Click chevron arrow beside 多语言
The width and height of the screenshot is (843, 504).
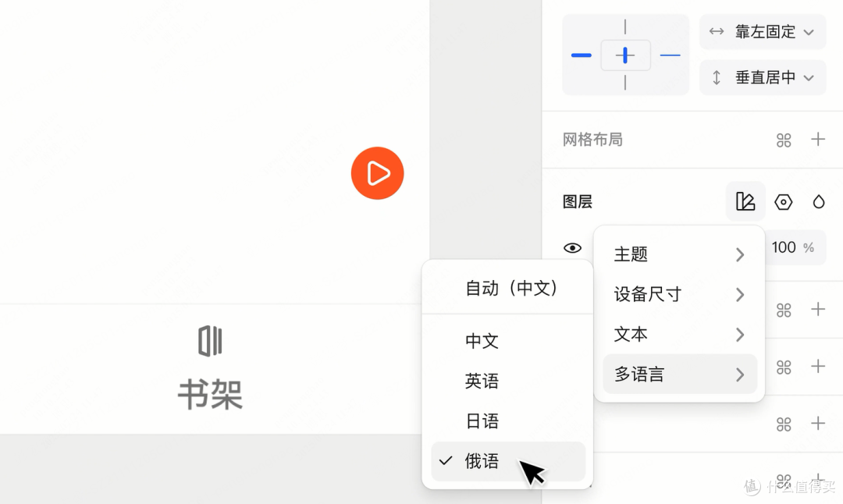pyautogui.click(x=740, y=374)
